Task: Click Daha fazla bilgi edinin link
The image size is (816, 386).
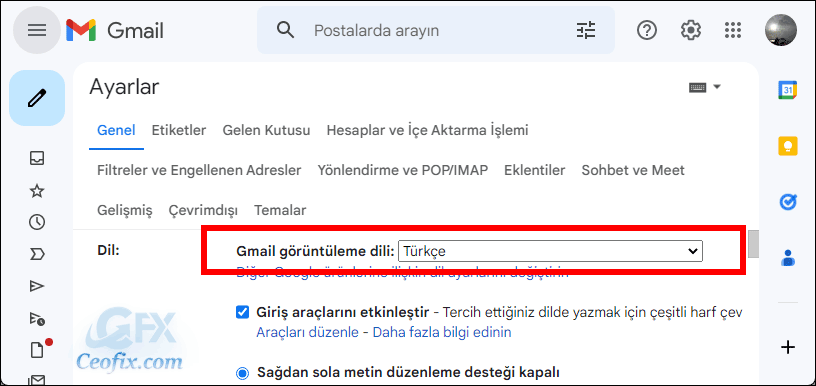Action: tap(442, 332)
